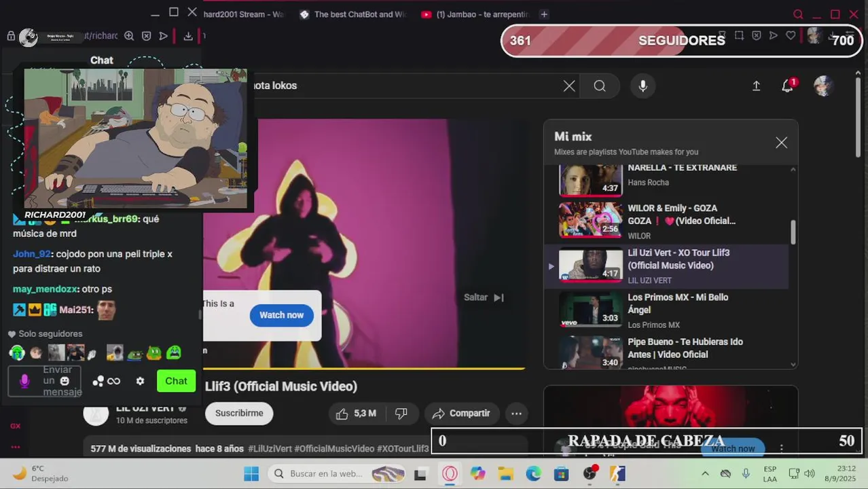Close the Mi mix playlist panel
This screenshot has width=868, height=489.
click(781, 143)
